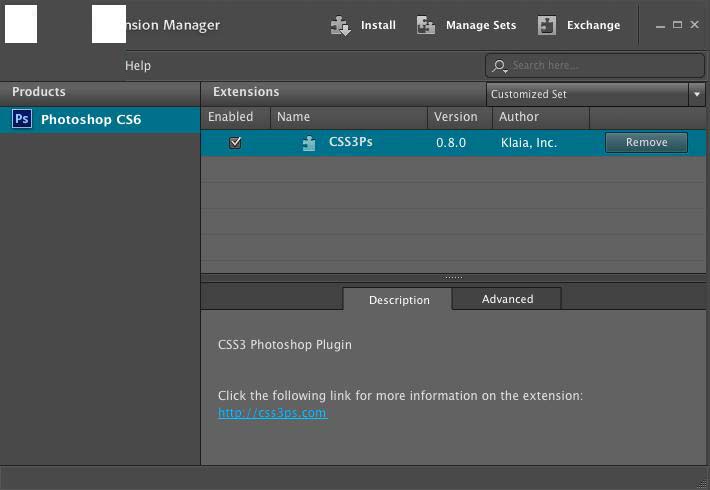Uncheck the CSS3Ps Enabled checkbox
This screenshot has width=710, height=490.
[235, 143]
